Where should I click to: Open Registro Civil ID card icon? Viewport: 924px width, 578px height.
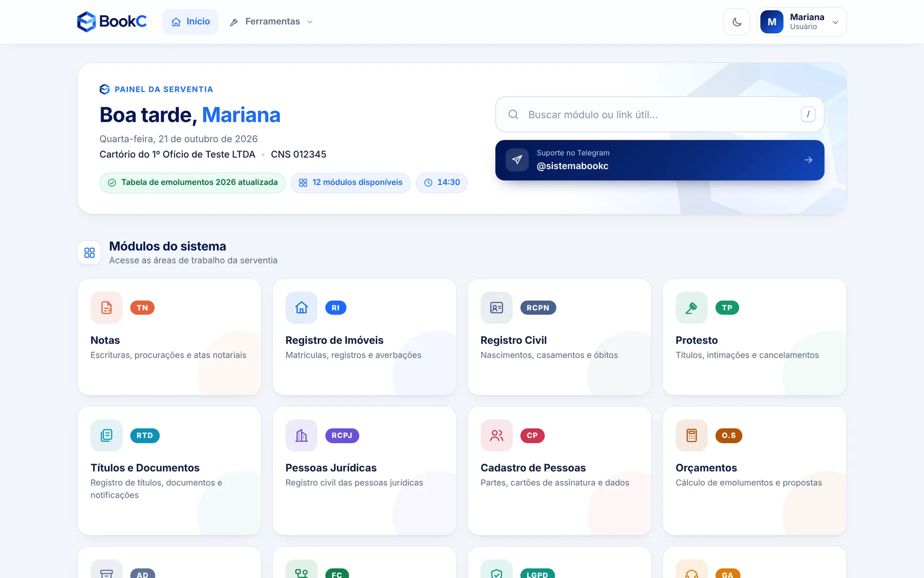coord(496,308)
